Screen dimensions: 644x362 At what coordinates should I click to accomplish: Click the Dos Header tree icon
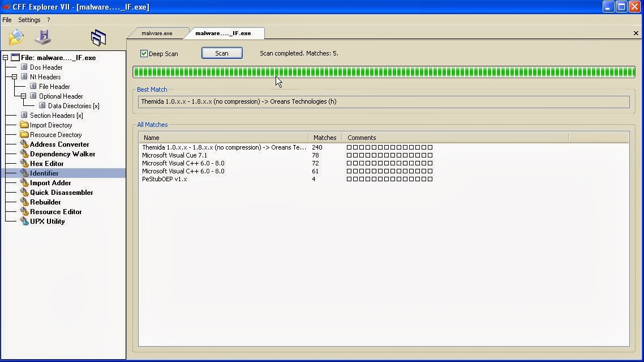click(24, 67)
